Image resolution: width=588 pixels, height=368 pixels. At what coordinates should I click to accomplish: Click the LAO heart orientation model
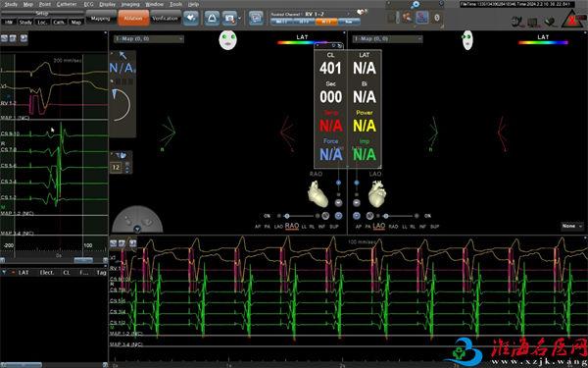[377, 193]
